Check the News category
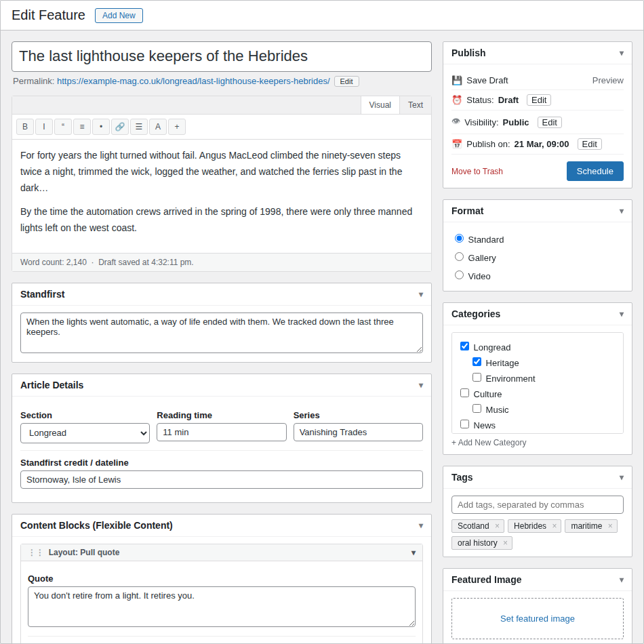This screenshot has width=644, height=644. pyautogui.click(x=464, y=424)
